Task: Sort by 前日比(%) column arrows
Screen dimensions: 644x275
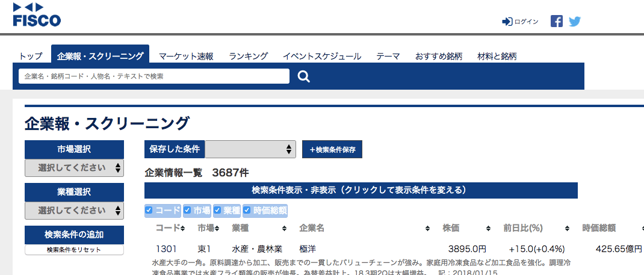Action: click(x=567, y=229)
